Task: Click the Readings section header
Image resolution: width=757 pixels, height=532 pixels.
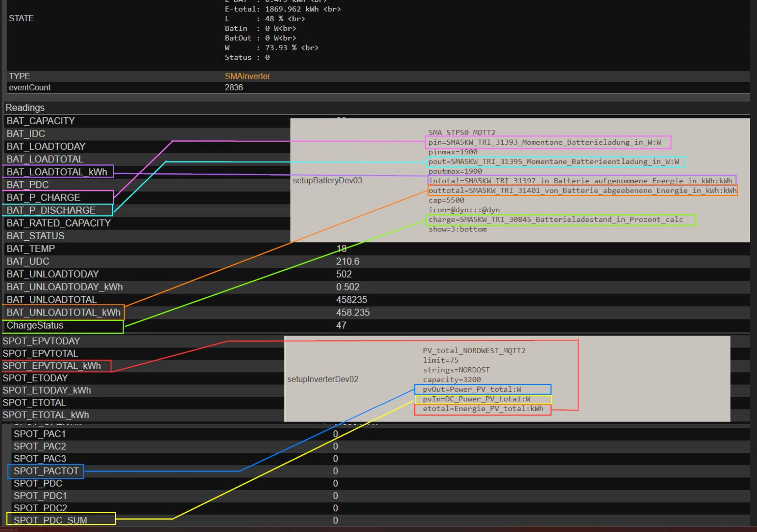Action: coord(25,108)
